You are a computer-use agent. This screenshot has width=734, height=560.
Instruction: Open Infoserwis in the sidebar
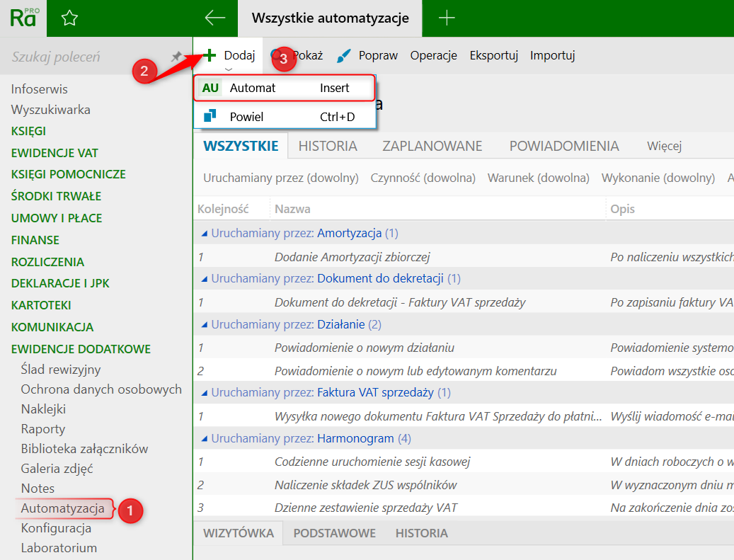pyautogui.click(x=40, y=89)
